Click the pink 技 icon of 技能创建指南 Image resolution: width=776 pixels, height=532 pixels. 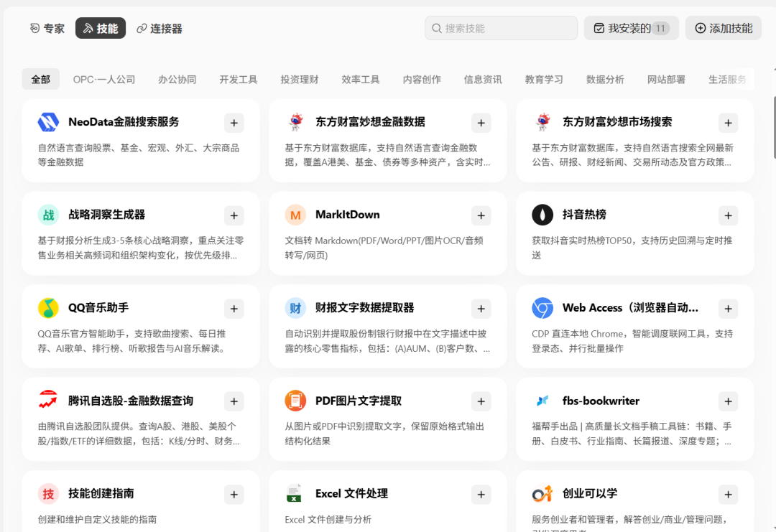[48, 493]
